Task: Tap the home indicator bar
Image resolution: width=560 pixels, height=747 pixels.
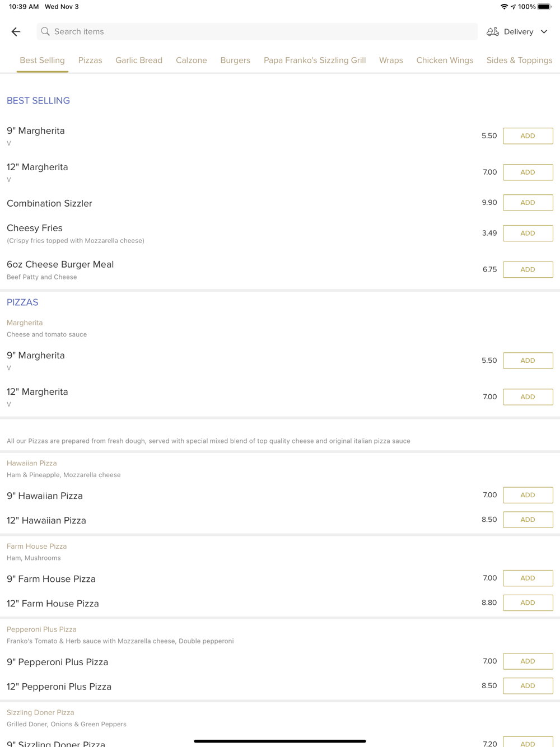Action: (x=280, y=741)
